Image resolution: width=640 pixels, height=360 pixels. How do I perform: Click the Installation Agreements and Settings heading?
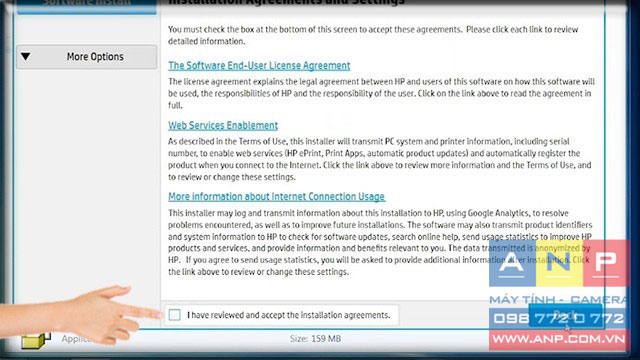click(x=286, y=2)
